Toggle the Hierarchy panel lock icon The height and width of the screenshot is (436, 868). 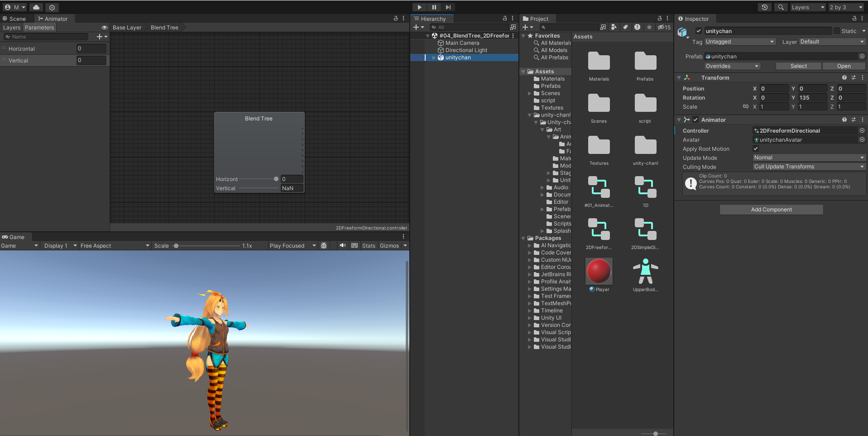505,19
